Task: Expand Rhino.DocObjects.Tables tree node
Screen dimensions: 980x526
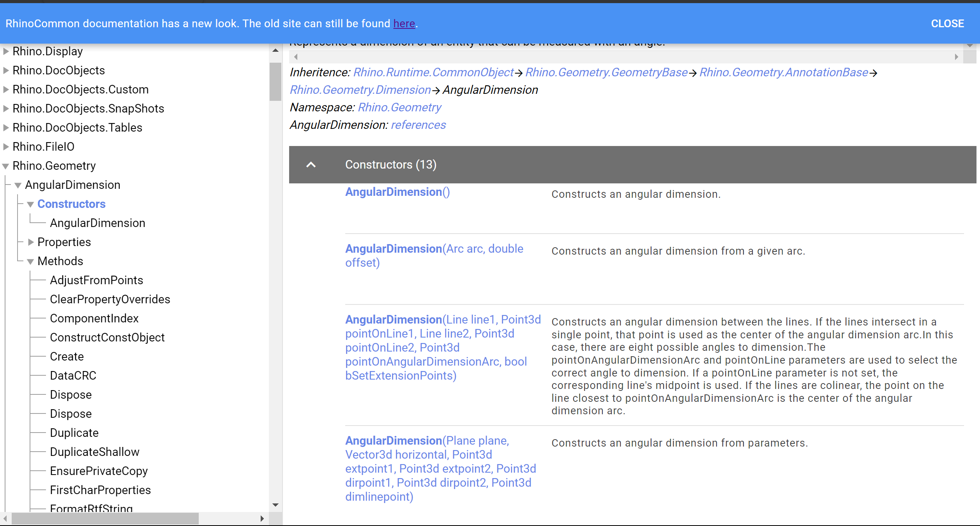Action: click(6, 128)
